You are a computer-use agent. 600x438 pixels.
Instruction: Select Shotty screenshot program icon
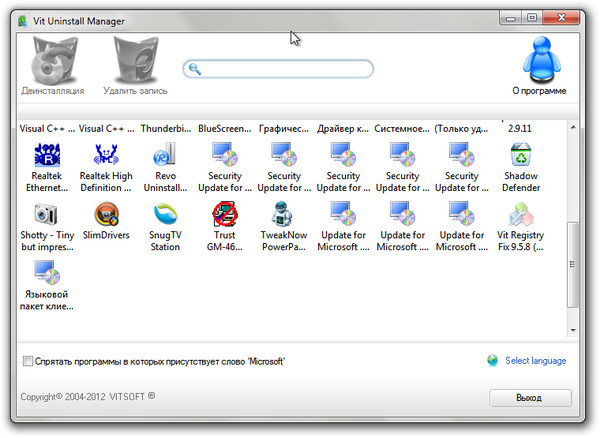pyautogui.click(x=46, y=213)
